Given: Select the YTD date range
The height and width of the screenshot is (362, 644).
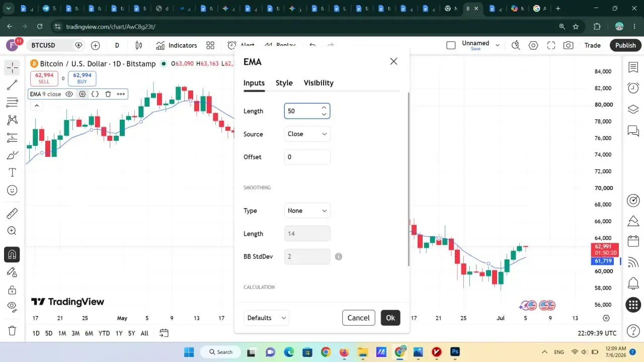Looking at the screenshot, I should 104,333.
